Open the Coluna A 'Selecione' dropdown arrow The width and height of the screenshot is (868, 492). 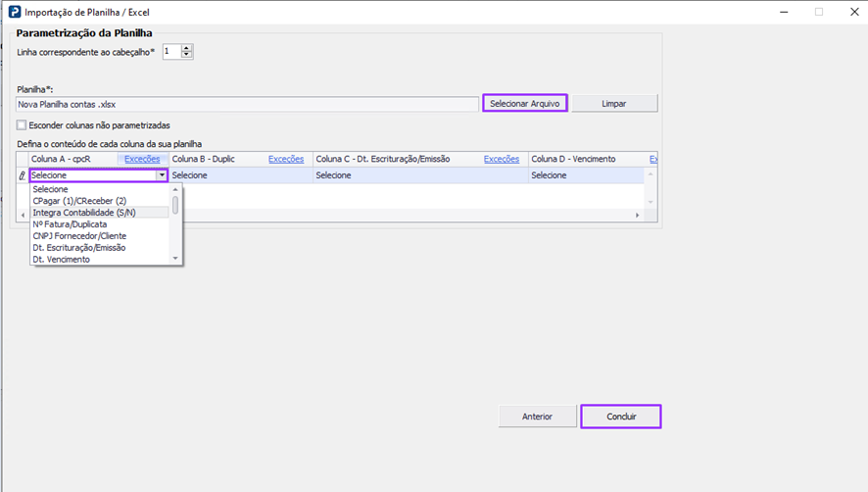click(162, 175)
